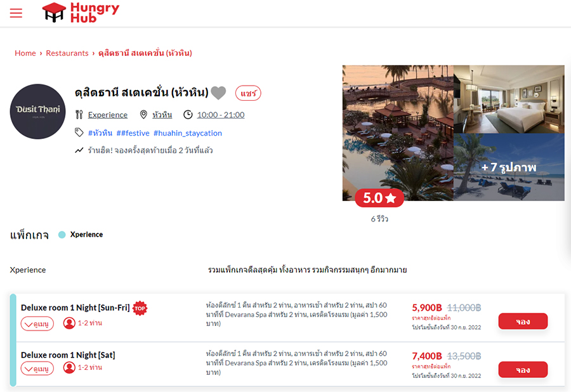
Task: Select the Xperience teal dot filter
Action: 62,235
